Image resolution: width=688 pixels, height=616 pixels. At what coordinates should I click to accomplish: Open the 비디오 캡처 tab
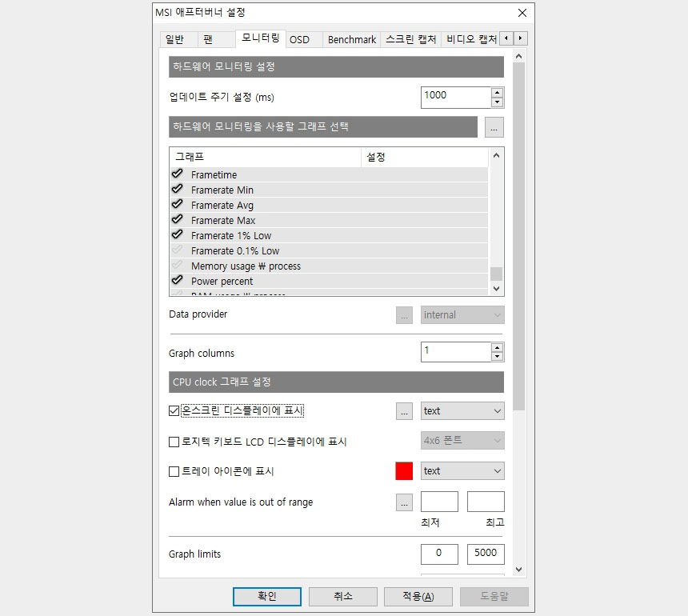click(x=471, y=39)
